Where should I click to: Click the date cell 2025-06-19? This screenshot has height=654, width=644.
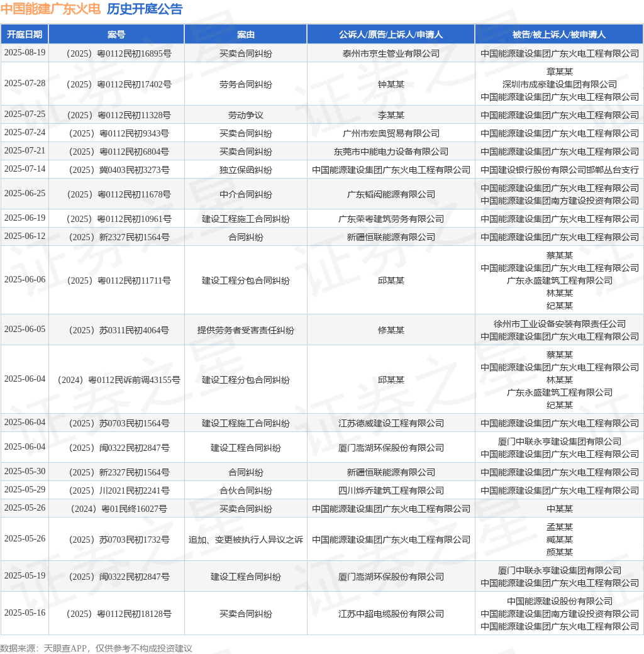click(x=25, y=218)
